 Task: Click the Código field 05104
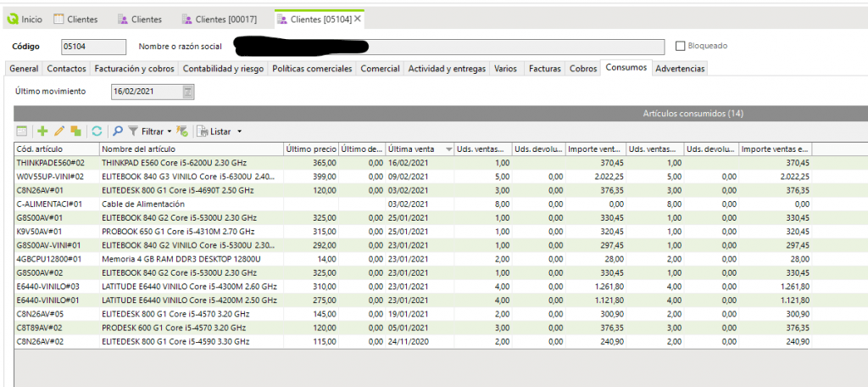tap(93, 46)
